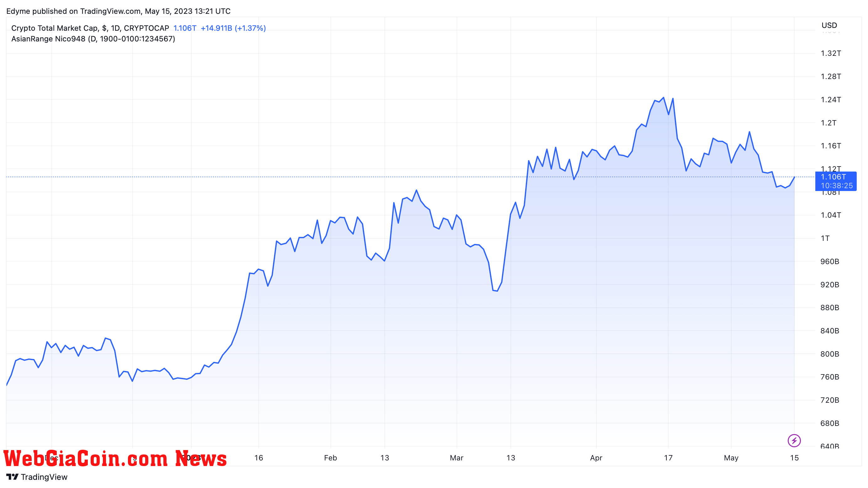Click the 880B price axis label
Image resolution: width=868 pixels, height=488 pixels.
click(830, 308)
